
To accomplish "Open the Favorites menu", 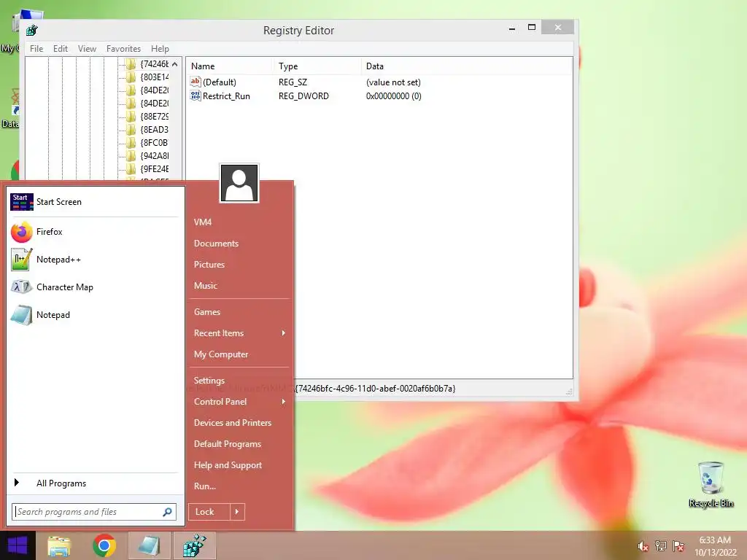I will [x=123, y=49].
